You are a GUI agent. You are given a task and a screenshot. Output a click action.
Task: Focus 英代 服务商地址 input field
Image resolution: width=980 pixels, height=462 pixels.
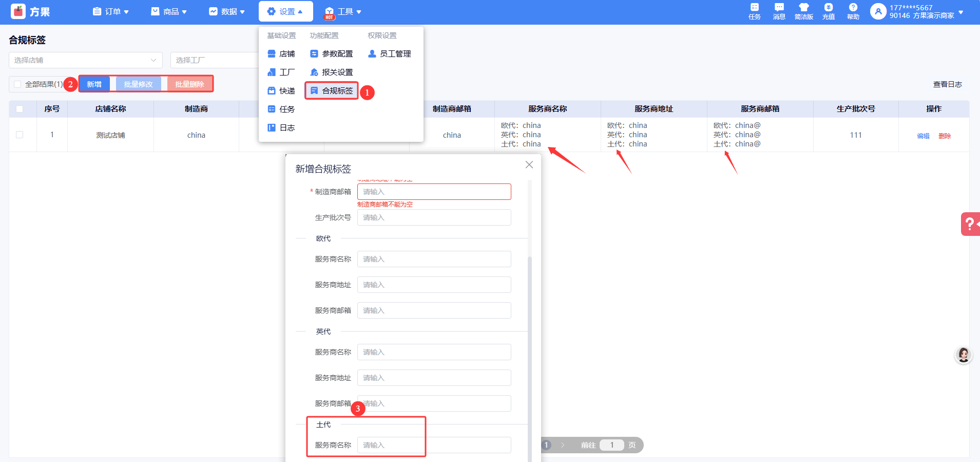point(434,378)
